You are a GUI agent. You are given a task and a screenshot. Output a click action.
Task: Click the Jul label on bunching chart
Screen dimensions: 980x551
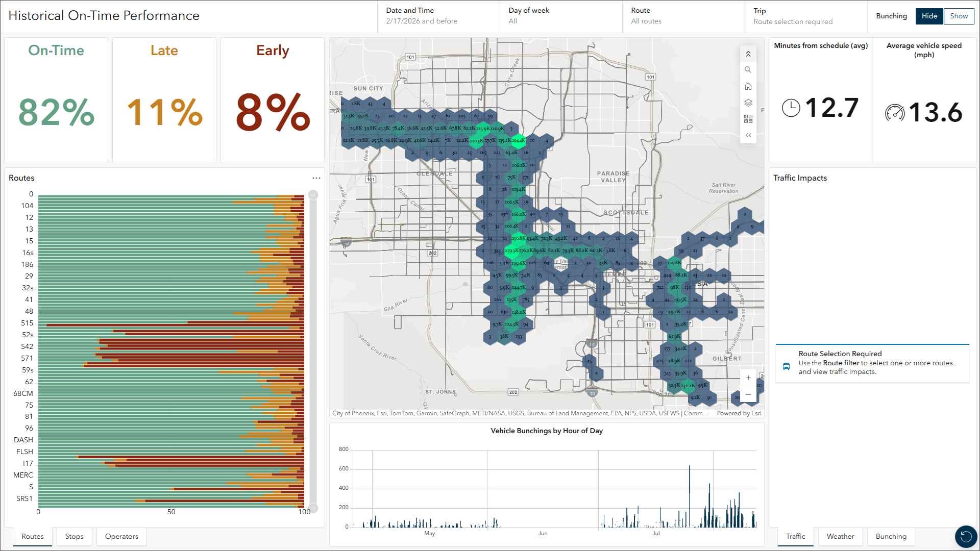[x=656, y=533]
